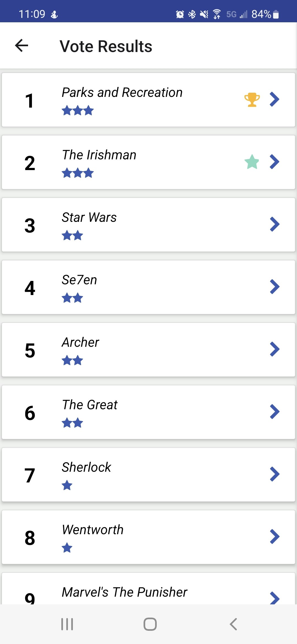Open The Great details chevron
The image size is (297, 644).
click(x=274, y=412)
